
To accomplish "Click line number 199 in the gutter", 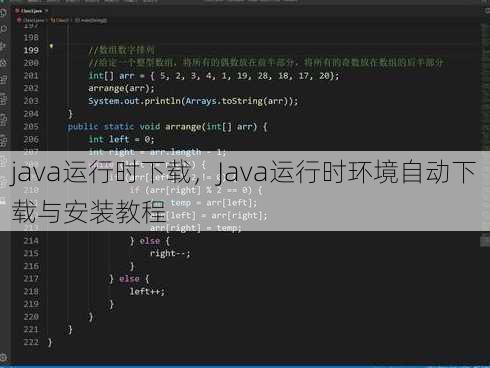I will tap(31, 50).
